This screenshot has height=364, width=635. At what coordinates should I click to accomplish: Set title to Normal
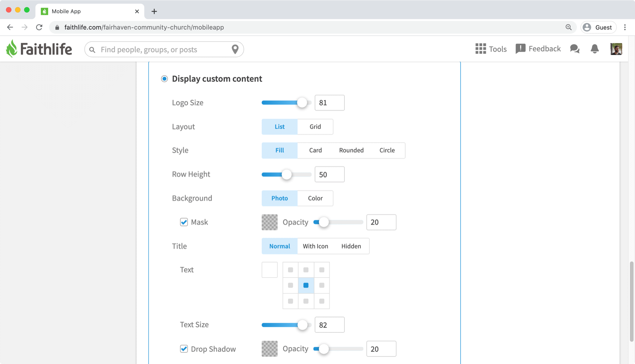[x=279, y=246]
